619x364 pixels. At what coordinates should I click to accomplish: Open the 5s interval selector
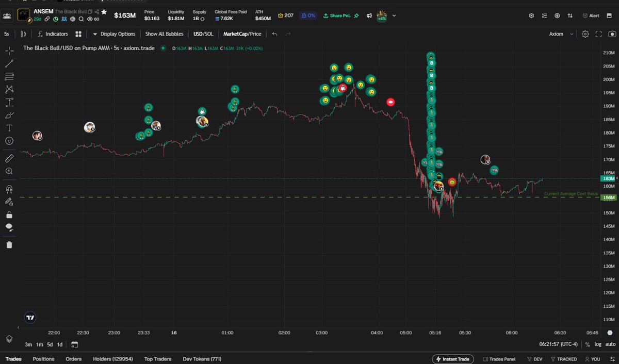7,34
